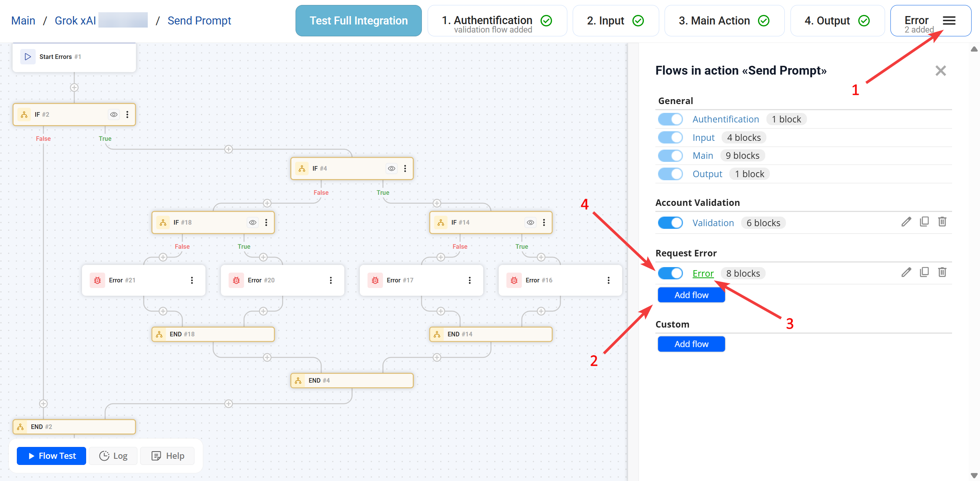The width and height of the screenshot is (980, 481).
Task: Close the Flows in action panel
Action: tap(940, 71)
